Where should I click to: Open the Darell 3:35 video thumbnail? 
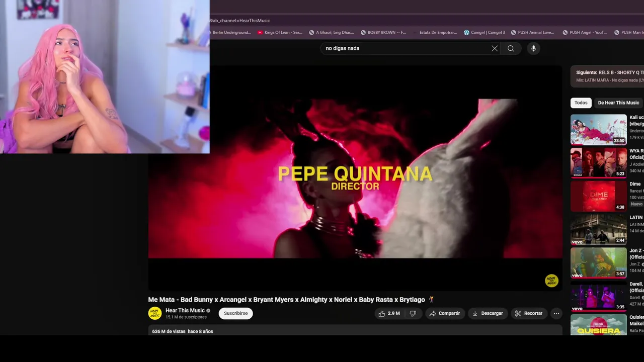[598, 296]
